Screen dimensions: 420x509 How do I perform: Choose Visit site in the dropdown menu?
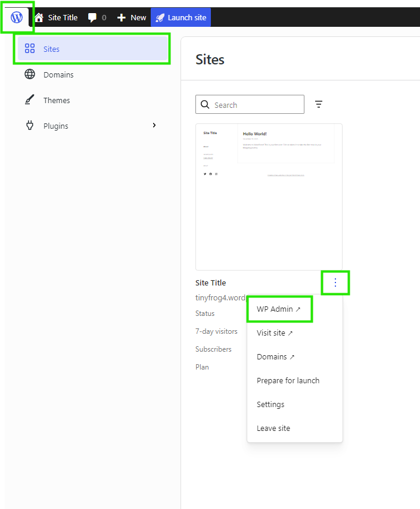pyautogui.click(x=275, y=333)
